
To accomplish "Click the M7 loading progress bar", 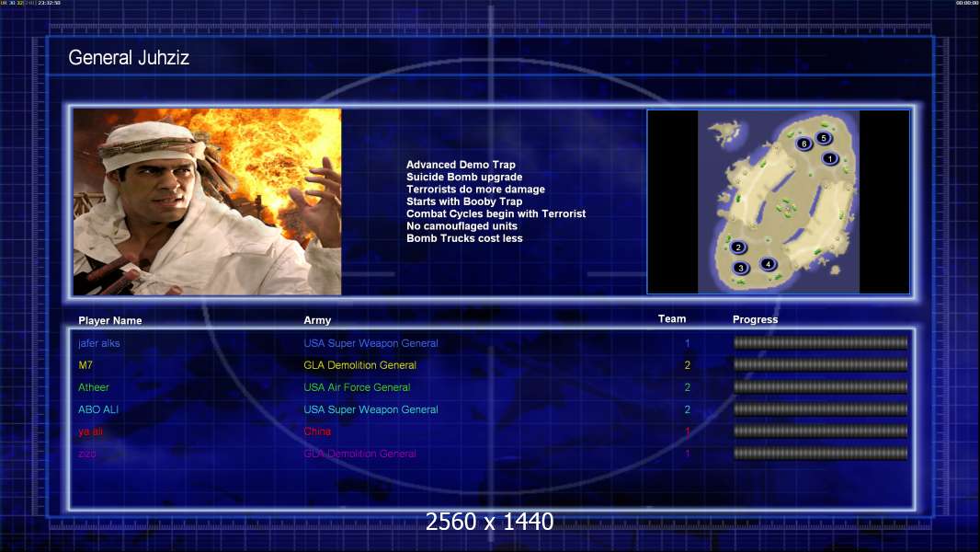I will 820,364.
